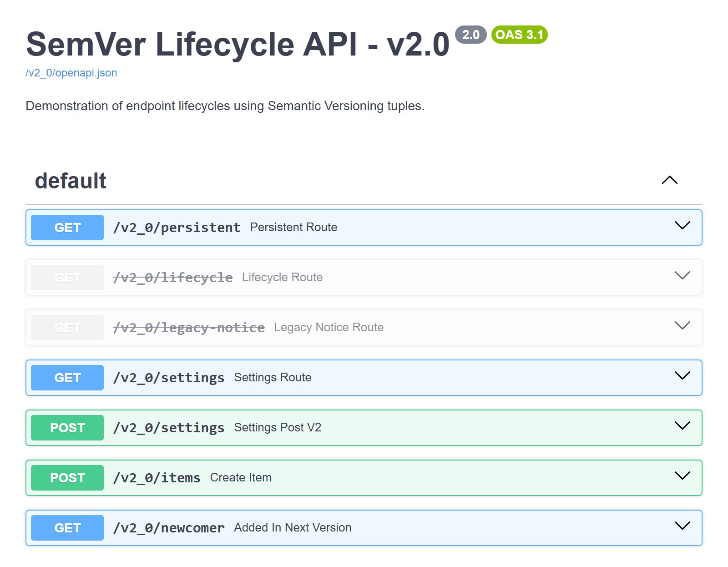The image size is (728, 567).
Task: Click the POST badge for /v2_0/items
Action: pos(67,478)
